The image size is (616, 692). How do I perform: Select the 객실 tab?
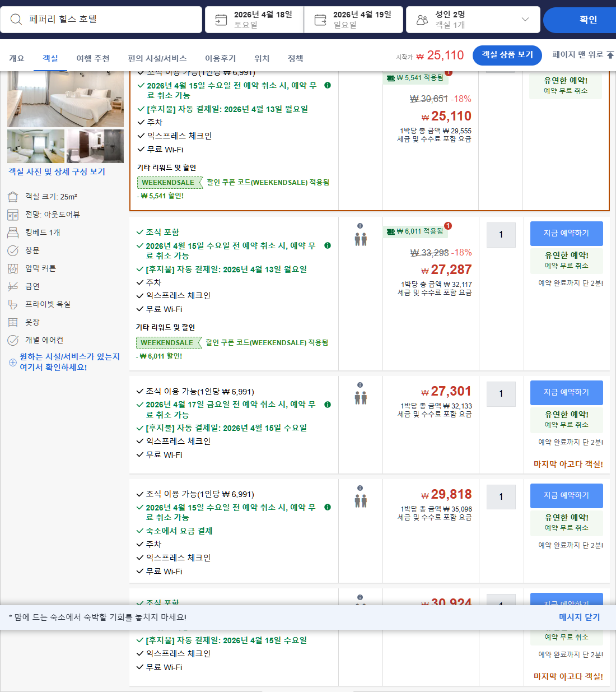(50, 58)
